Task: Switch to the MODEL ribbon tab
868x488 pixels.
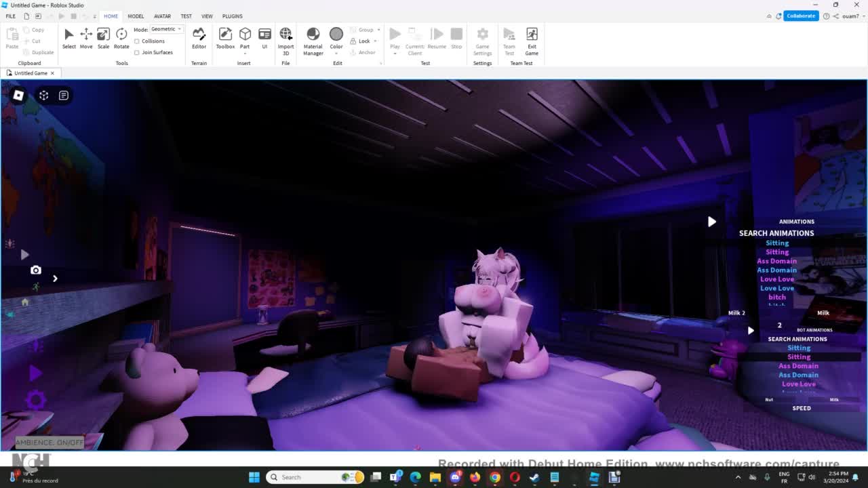Action: [136, 16]
